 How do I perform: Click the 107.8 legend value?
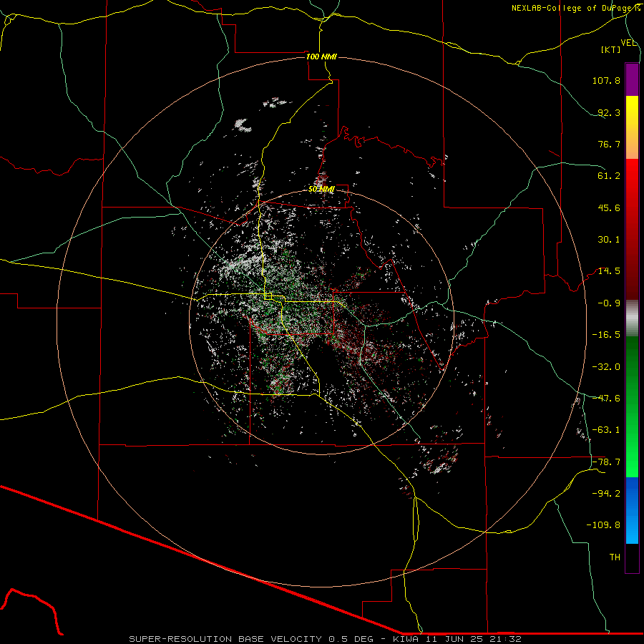point(606,80)
